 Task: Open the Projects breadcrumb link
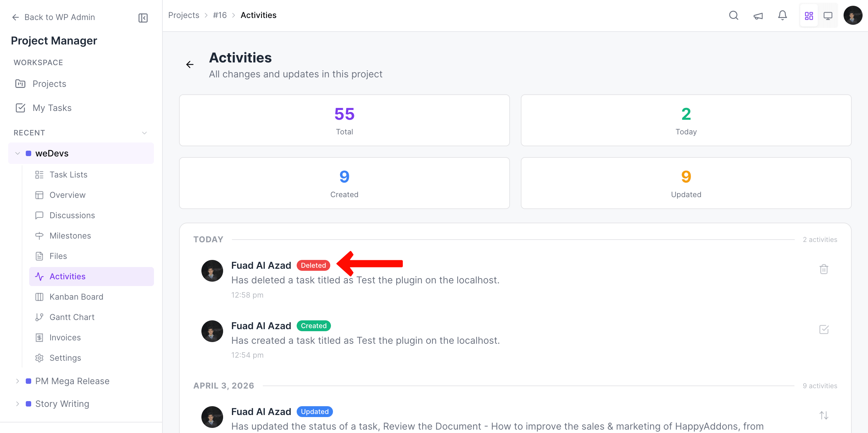[184, 15]
